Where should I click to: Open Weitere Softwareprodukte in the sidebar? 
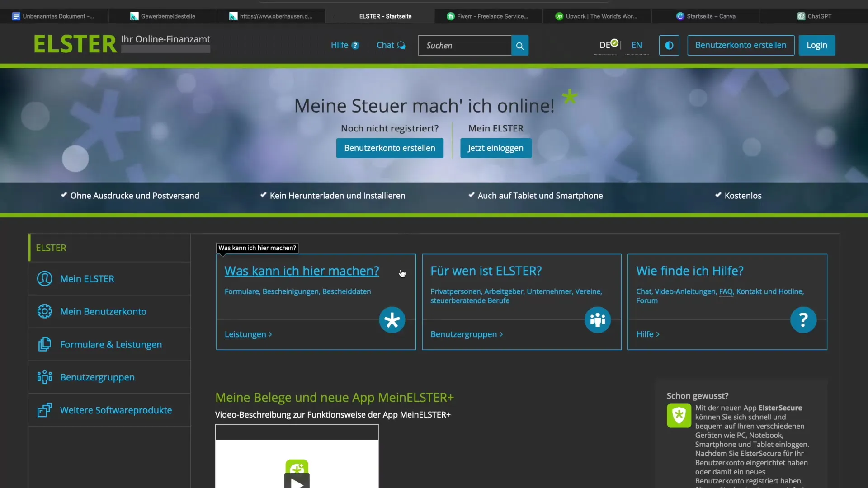[x=109, y=410]
